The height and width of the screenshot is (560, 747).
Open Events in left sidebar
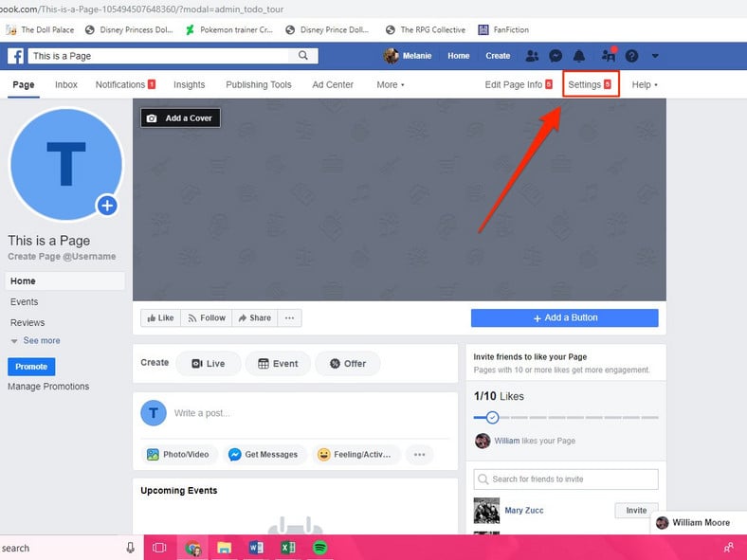point(25,302)
